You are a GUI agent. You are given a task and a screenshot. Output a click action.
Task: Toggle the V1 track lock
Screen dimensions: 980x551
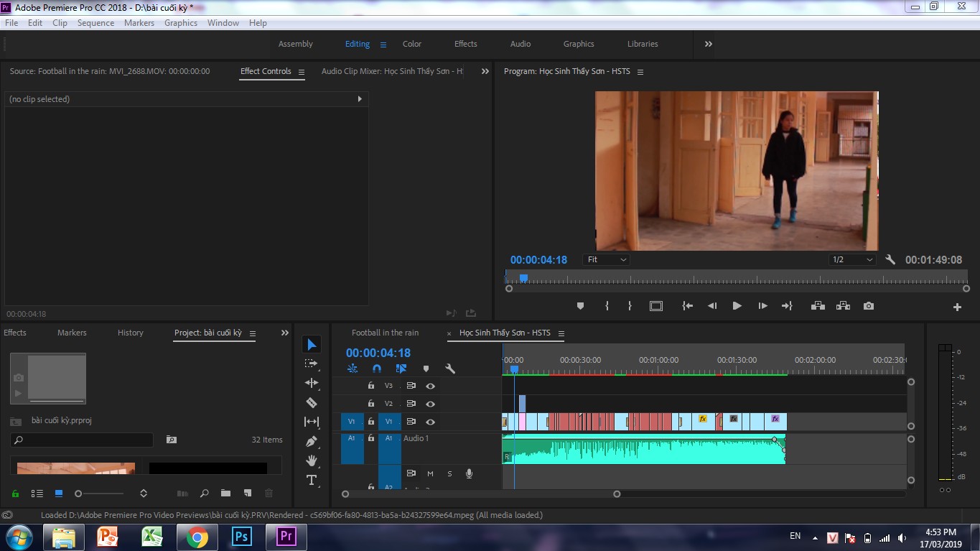tap(371, 422)
